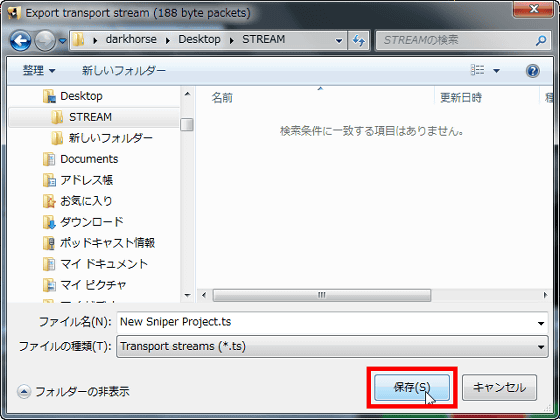The height and width of the screenshot is (420, 560).
Task: Open the ファイル名 dropdown arrow
Action: (x=541, y=323)
